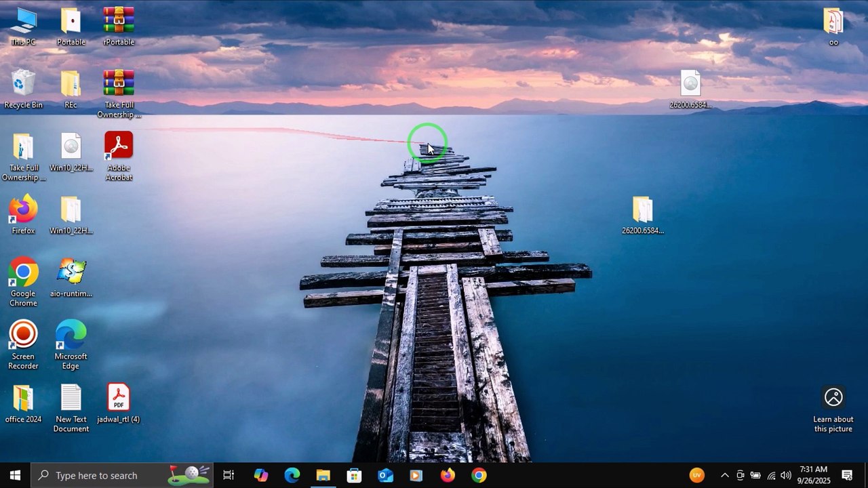The image size is (868, 488).
Task: Select the REc folder on the desktop
Action: [71, 89]
